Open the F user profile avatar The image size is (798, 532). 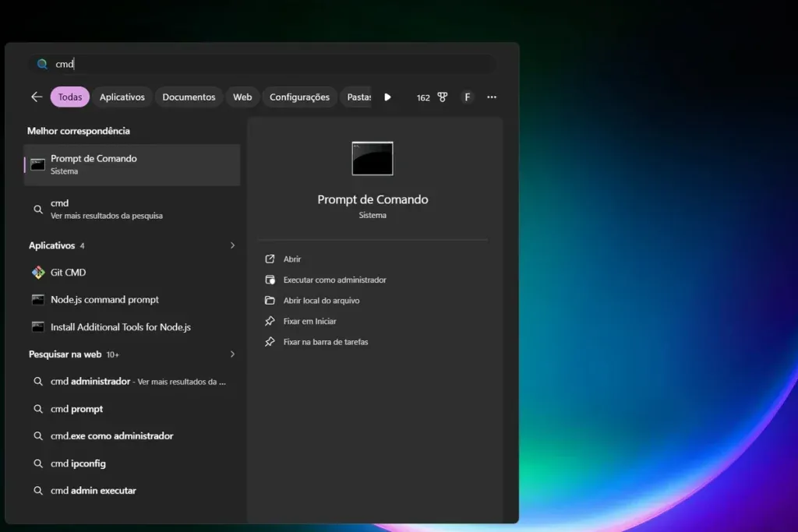coord(468,97)
